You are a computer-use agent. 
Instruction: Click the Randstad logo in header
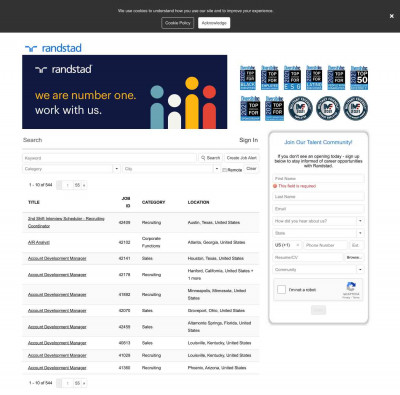(x=53, y=48)
